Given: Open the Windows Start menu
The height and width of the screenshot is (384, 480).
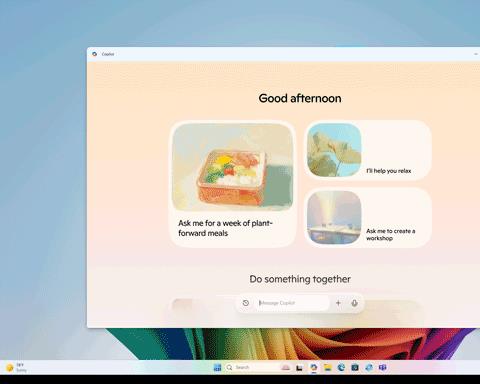Looking at the screenshot, I should tap(217, 367).
